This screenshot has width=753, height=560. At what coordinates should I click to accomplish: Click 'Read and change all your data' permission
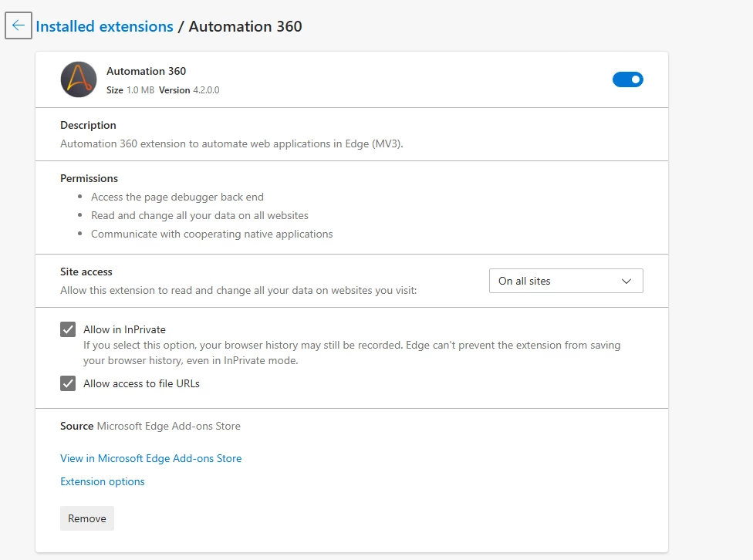click(x=200, y=215)
